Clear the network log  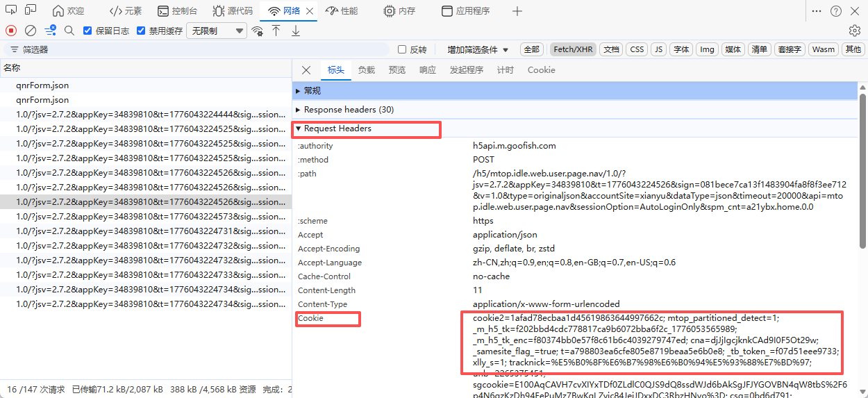(31, 31)
